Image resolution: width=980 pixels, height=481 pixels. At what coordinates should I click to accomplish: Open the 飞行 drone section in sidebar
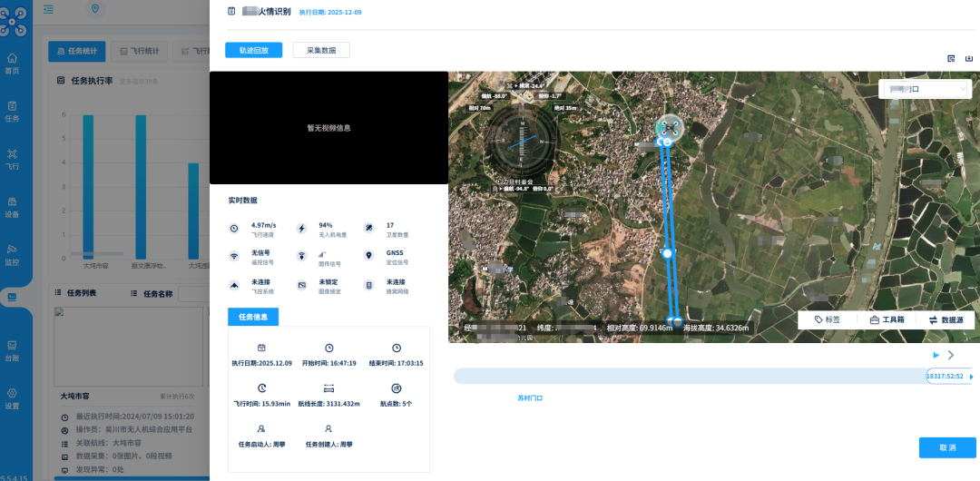12,160
